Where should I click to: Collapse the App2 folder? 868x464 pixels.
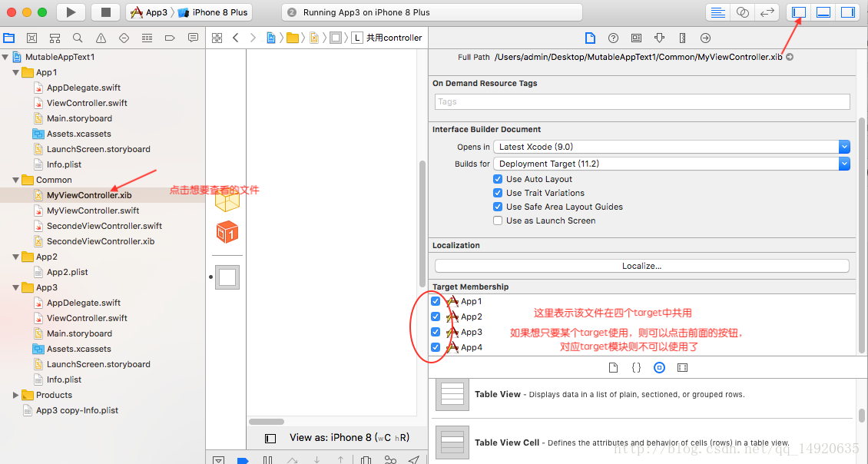(x=16, y=257)
